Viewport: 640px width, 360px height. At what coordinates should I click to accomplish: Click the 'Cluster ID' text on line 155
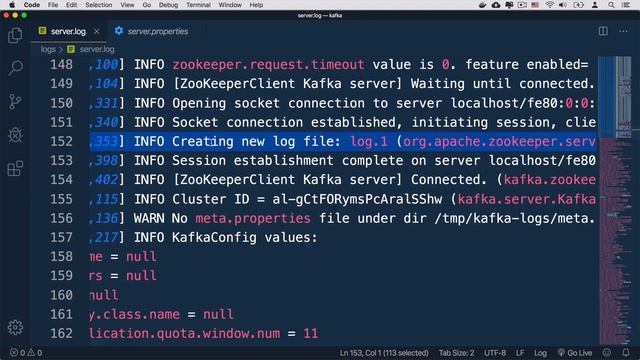210,199
